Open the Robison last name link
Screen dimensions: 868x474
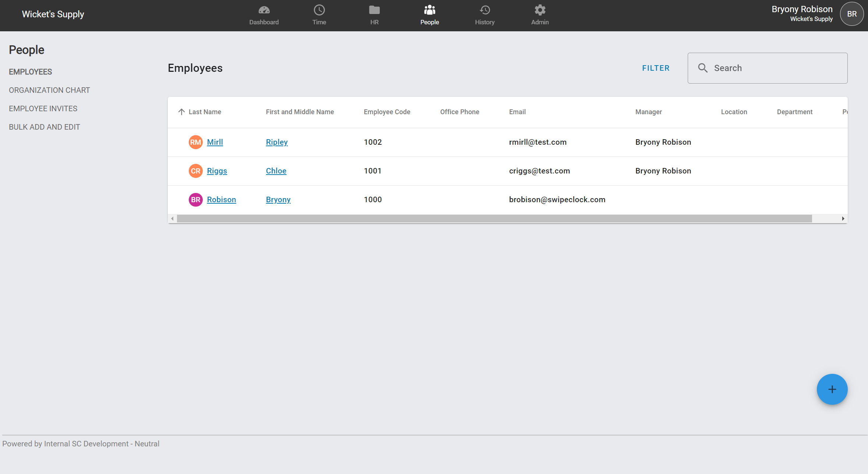point(222,200)
